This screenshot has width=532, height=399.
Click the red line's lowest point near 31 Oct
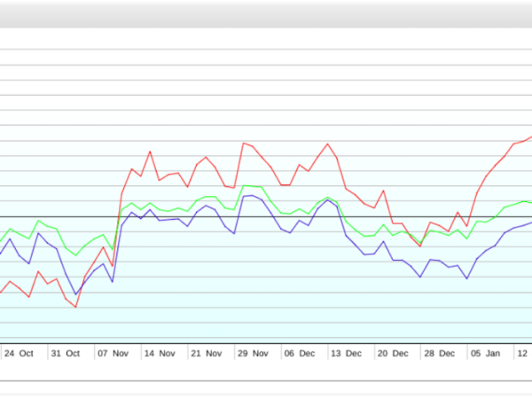click(x=76, y=307)
